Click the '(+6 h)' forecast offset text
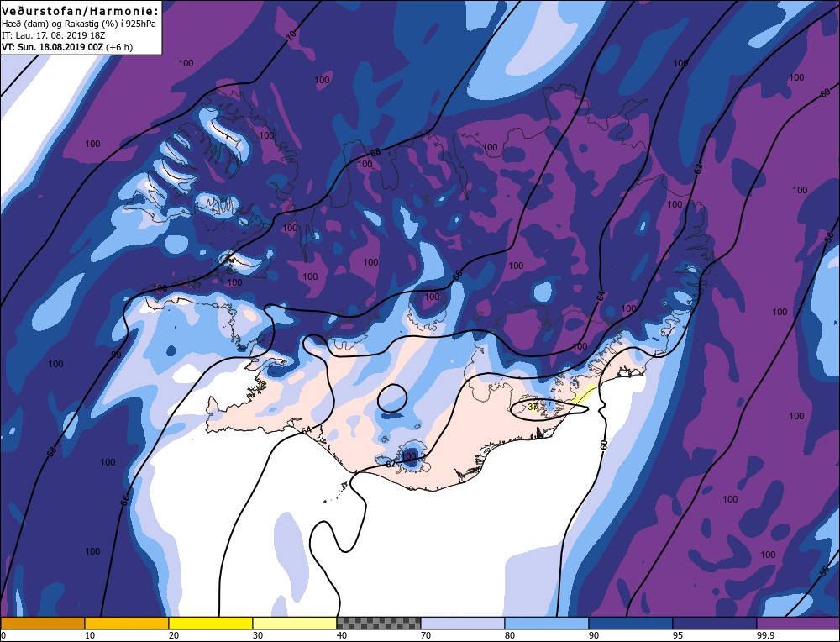Viewport: 840px width, 642px height. (119, 47)
